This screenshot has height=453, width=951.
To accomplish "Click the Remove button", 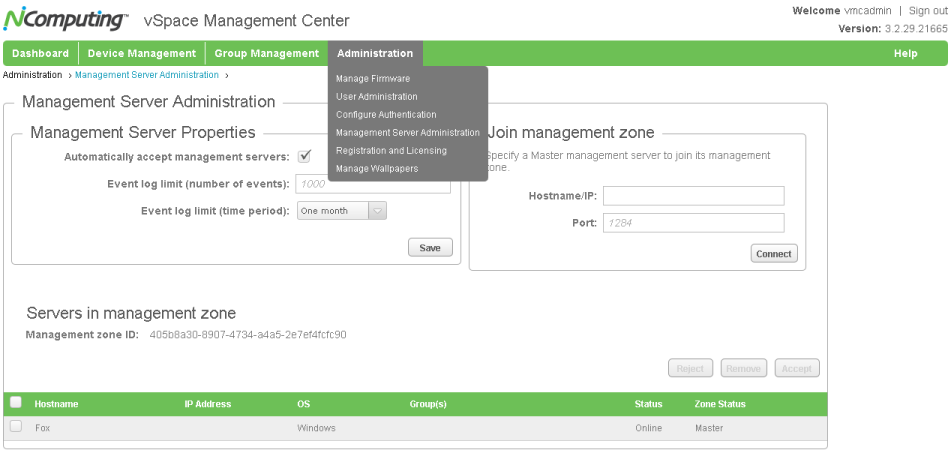I will pyautogui.click(x=744, y=368).
